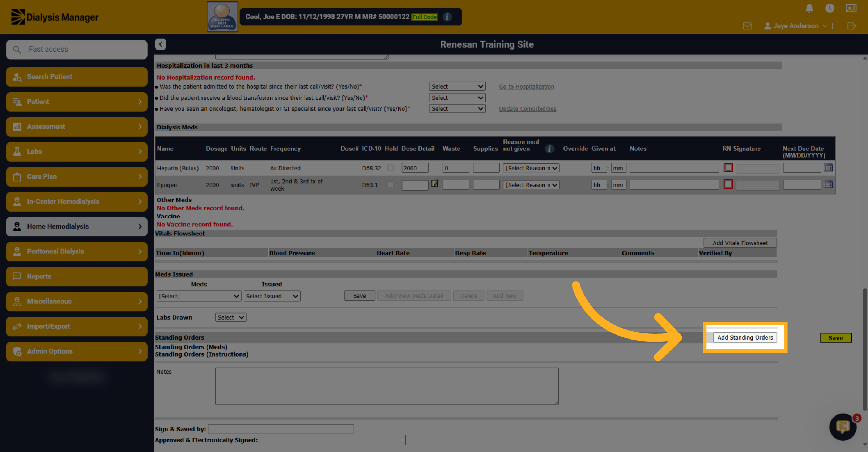Open the mail envelope icon
The height and width of the screenshot is (452, 868).
[x=747, y=26]
